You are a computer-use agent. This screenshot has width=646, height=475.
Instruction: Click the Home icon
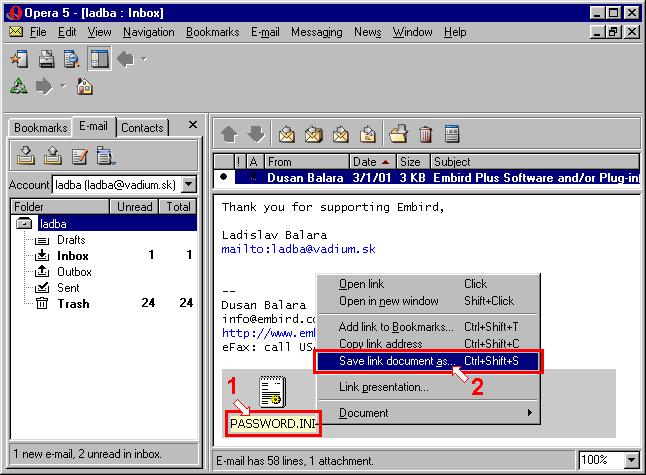tap(84, 87)
